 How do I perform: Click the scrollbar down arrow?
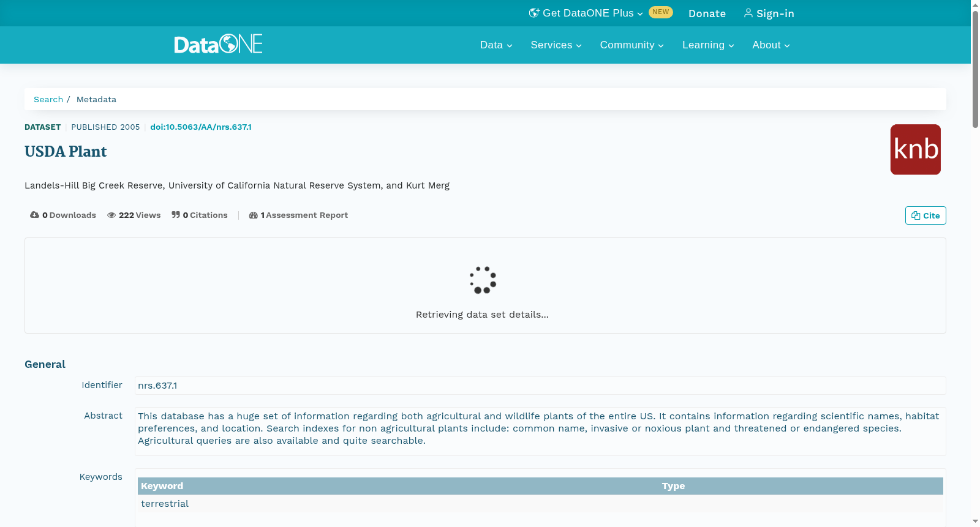click(975, 521)
